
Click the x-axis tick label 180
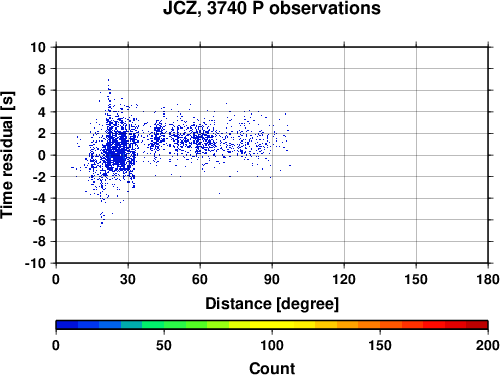point(488,279)
